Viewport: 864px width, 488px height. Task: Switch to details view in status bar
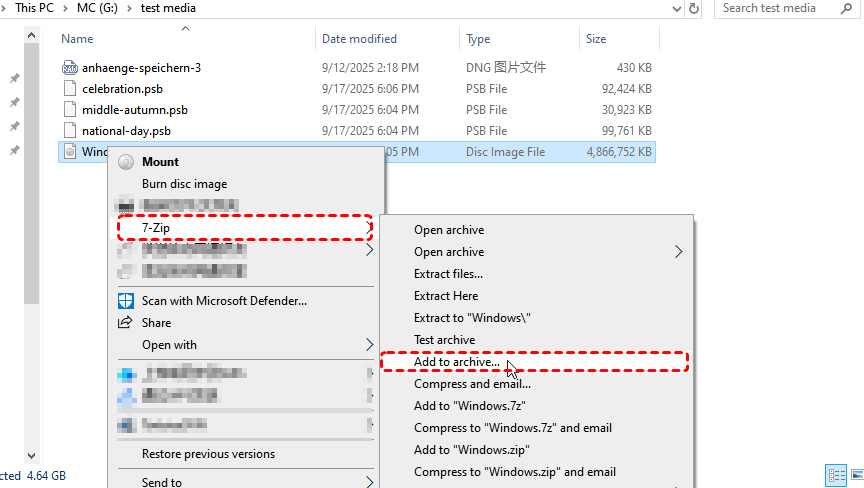(x=834, y=475)
